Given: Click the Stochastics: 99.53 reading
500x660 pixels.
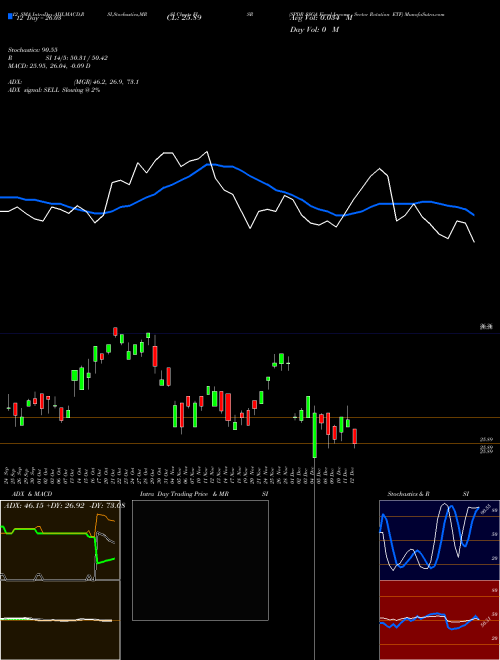Looking at the screenshot, I should point(32,50).
